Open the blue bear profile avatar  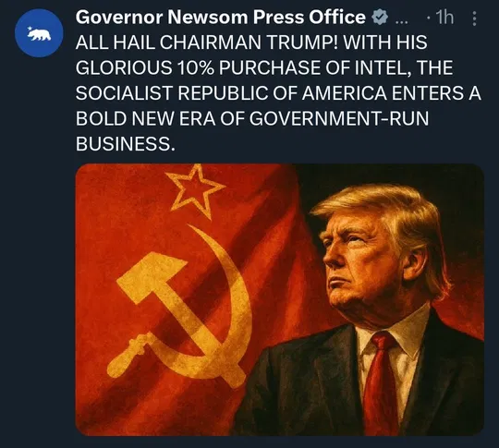39,33
